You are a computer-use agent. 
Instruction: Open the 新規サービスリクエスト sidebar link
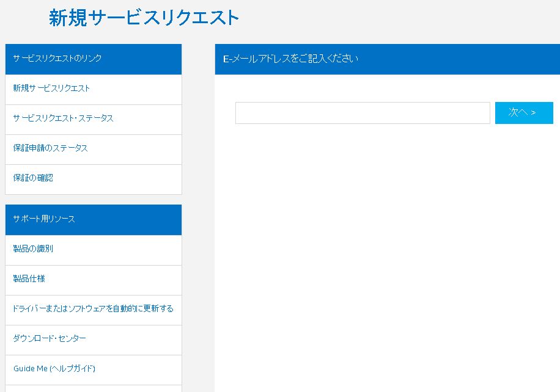(51, 88)
